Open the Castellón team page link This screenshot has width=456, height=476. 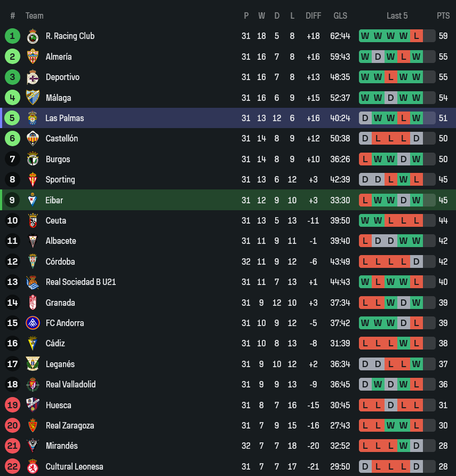[x=61, y=138]
